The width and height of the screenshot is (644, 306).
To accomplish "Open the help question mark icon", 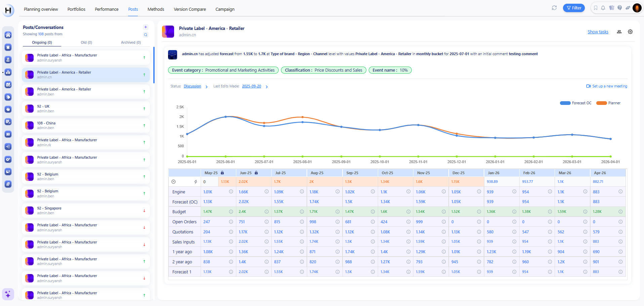I will [619, 8].
